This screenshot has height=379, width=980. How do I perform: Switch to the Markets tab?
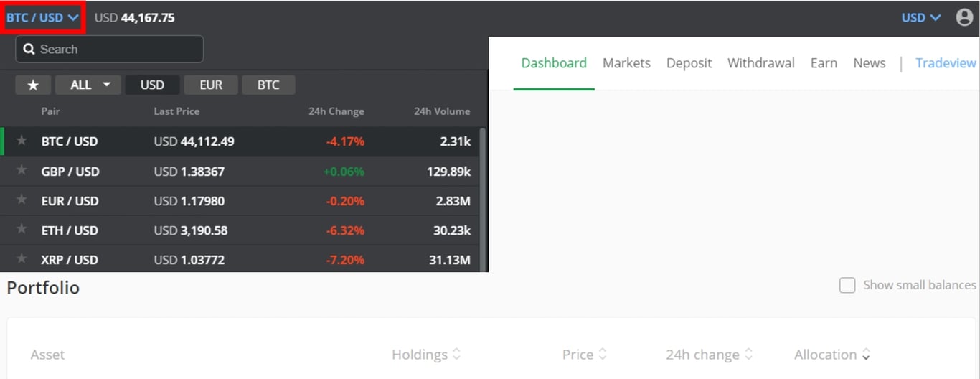pos(626,63)
